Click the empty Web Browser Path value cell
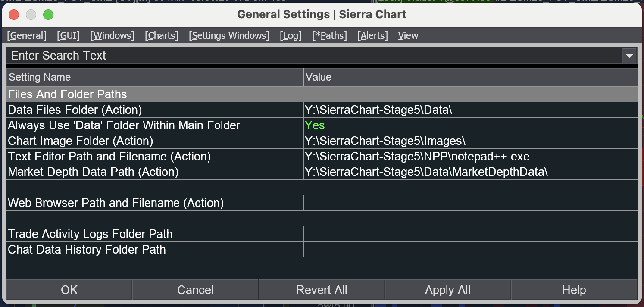Viewport: 644px width, 307px height. coord(471,203)
